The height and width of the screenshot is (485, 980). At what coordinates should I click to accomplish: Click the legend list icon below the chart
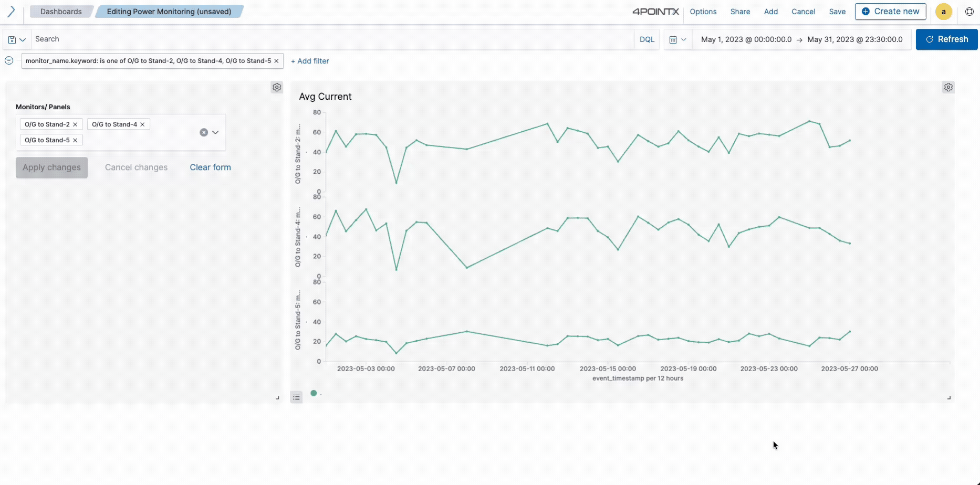pos(296,397)
